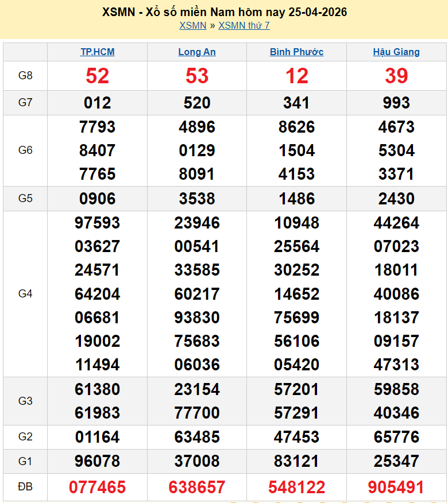Click the G1 result 96078
Image resolution: width=448 pixels, height=503 pixels.
97,461
